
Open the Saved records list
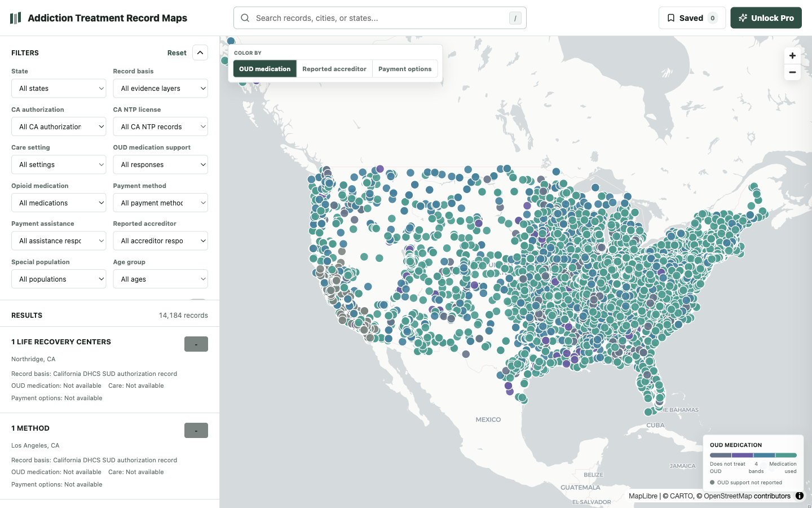tap(692, 18)
